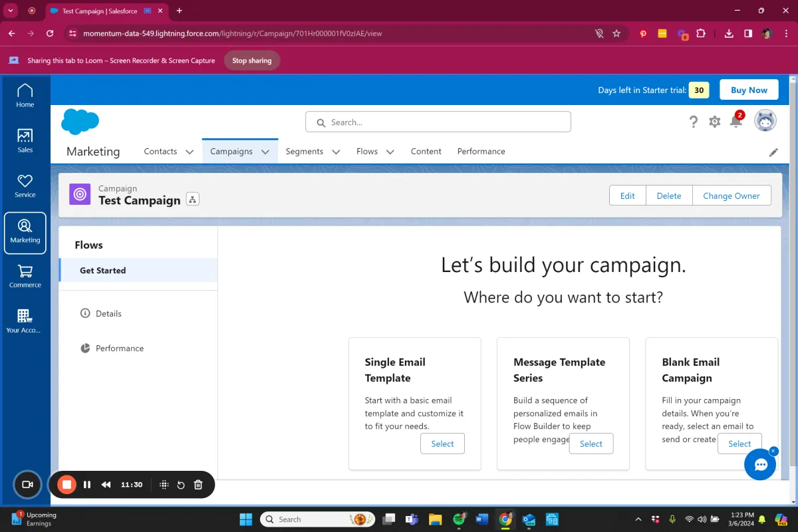Stop the Loom recording
This screenshot has width=798, height=532.
coord(66,485)
